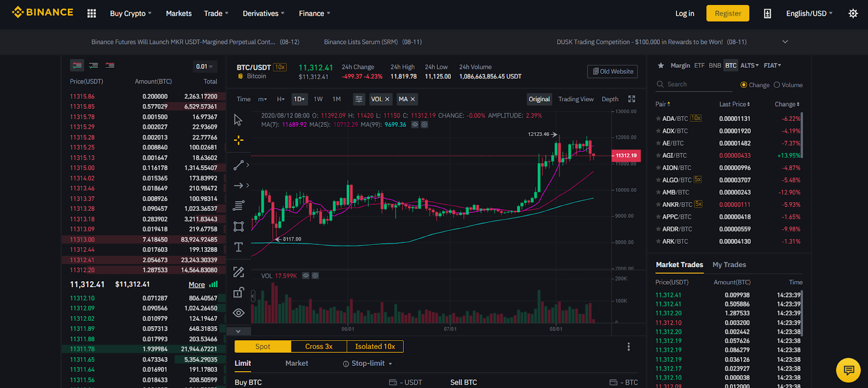
Task: Open the English/USD language dropdown
Action: click(x=809, y=14)
